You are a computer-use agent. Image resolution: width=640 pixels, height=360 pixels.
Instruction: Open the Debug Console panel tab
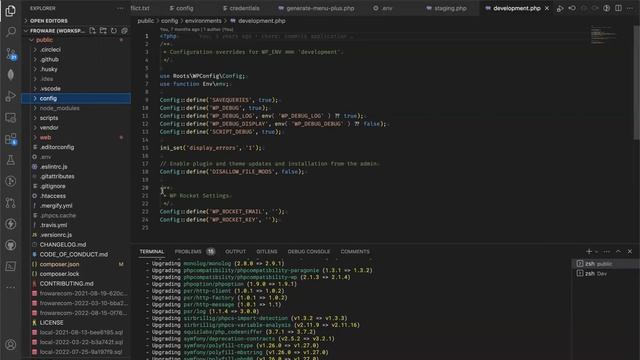pyautogui.click(x=309, y=251)
